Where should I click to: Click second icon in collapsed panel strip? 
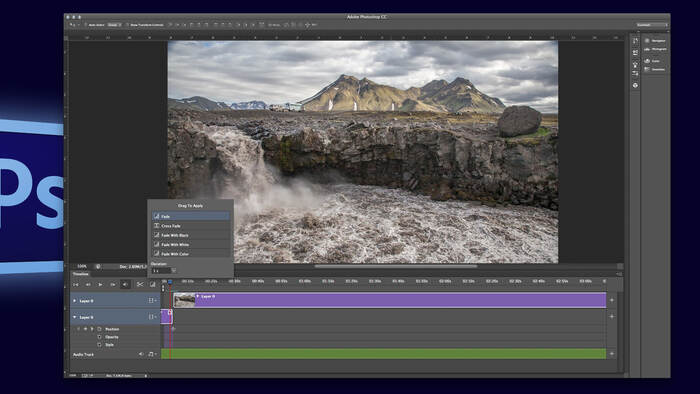click(635, 53)
